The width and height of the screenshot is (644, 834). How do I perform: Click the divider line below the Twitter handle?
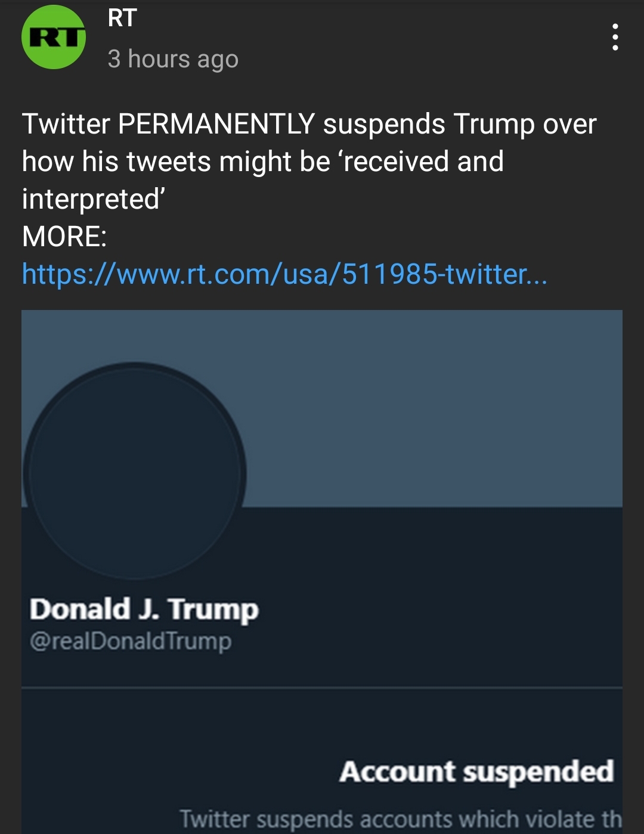pos(322,687)
